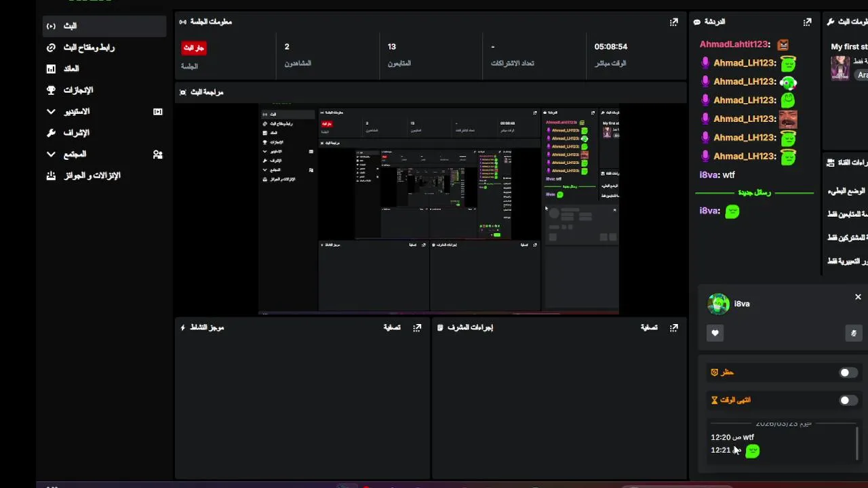The width and height of the screenshot is (868, 488).
Task: Expand the الاستوديو sidebar section chevron
Action: tap(51, 112)
